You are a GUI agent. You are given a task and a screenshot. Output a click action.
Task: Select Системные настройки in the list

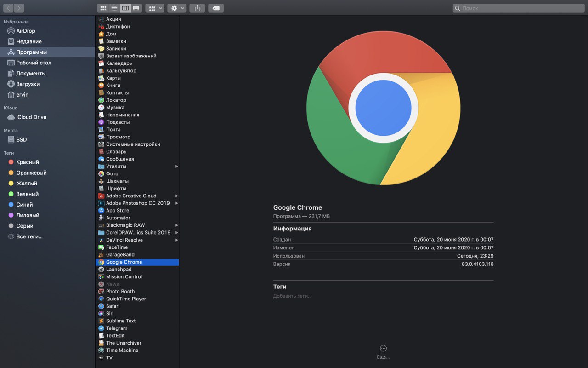pos(137,144)
